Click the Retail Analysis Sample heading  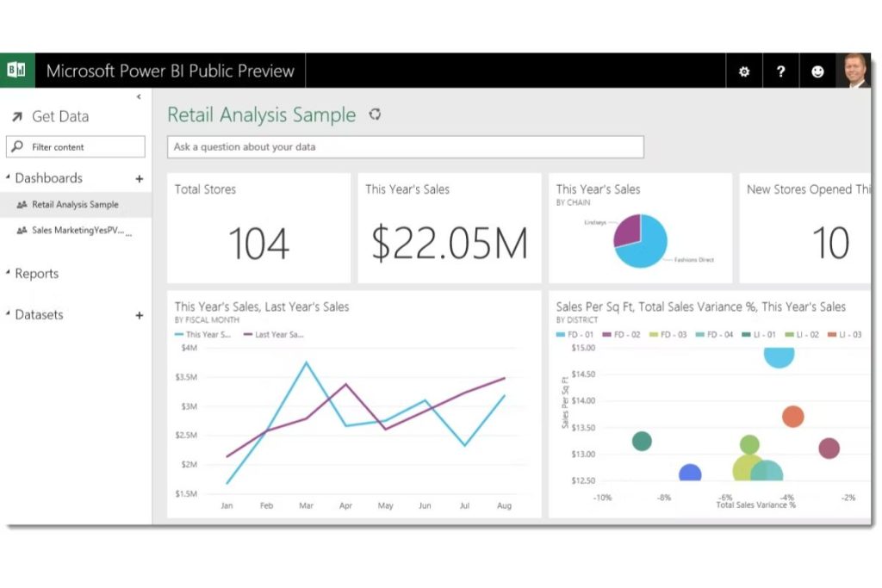click(x=262, y=115)
